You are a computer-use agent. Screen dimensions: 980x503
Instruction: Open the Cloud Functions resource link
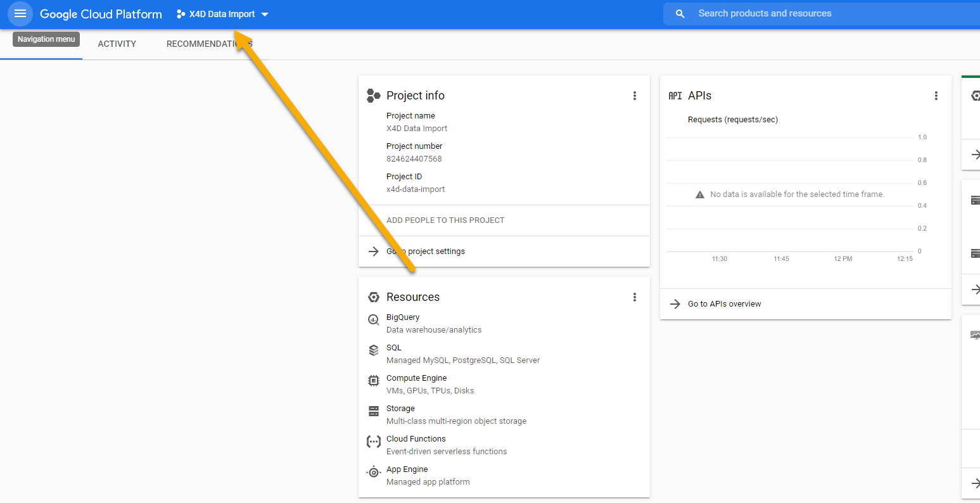[x=416, y=439]
